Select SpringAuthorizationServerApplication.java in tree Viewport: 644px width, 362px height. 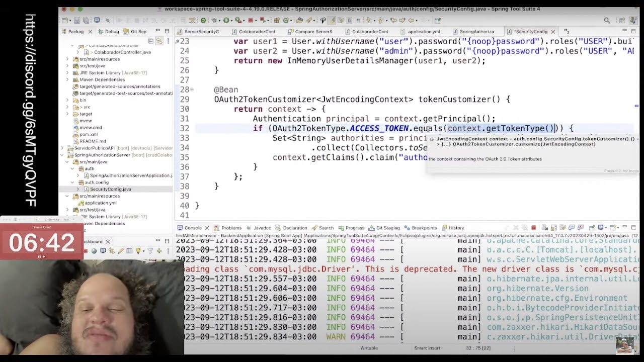(131, 175)
